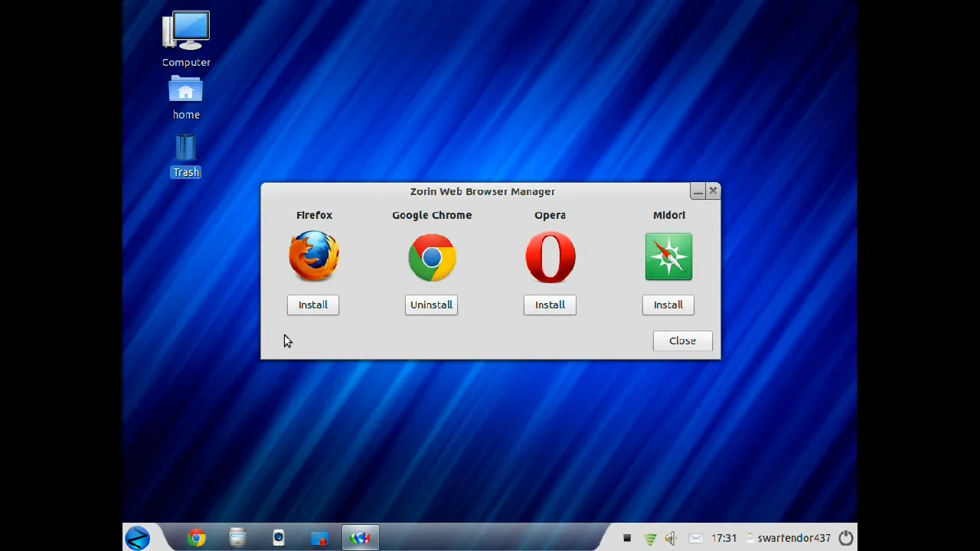
Task: Install Firefox browser
Action: pyautogui.click(x=313, y=305)
